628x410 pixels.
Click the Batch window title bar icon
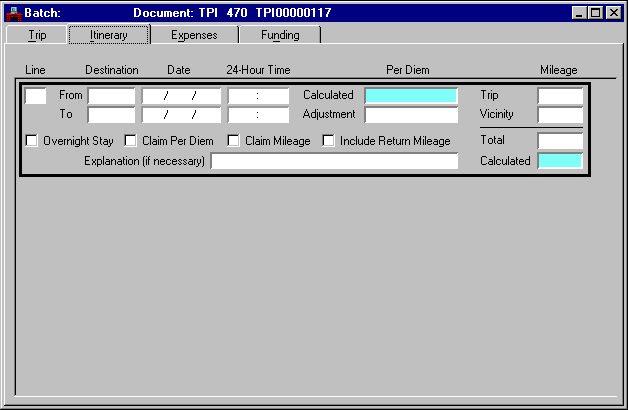click(x=14, y=13)
